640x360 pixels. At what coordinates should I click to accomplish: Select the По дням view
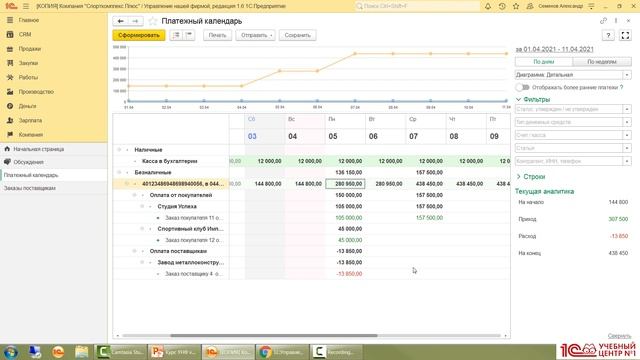pyautogui.click(x=544, y=62)
